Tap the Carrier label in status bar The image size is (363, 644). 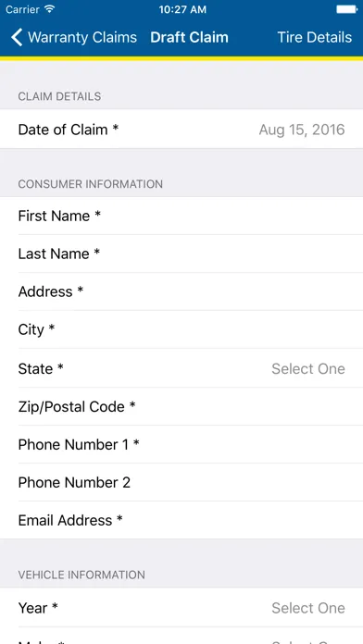coord(22,9)
